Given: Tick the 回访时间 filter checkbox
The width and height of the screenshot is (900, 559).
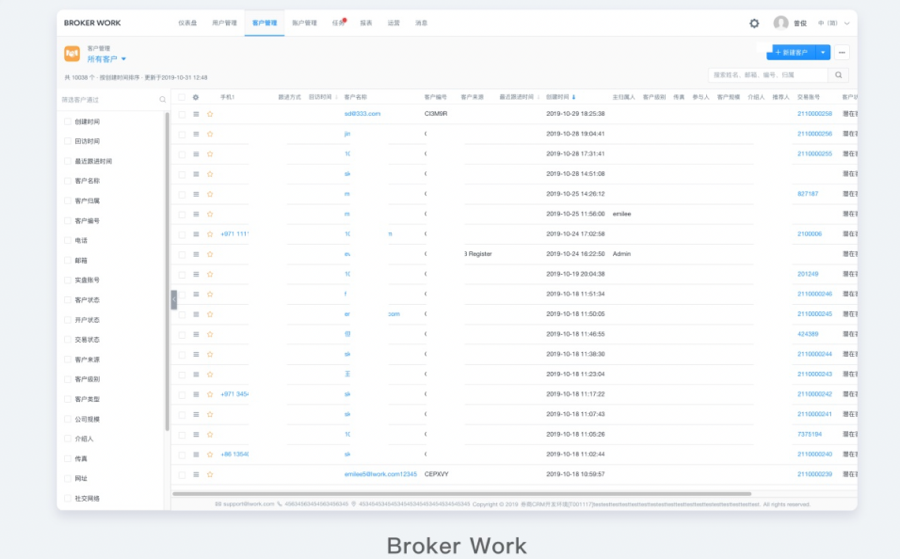Looking at the screenshot, I should coord(68,141).
